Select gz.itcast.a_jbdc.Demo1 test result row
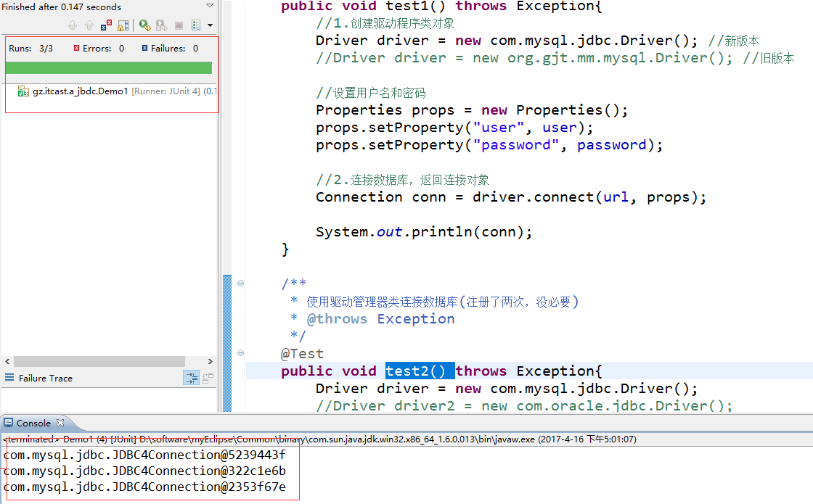The image size is (813, 504). (x=118, y=91)
